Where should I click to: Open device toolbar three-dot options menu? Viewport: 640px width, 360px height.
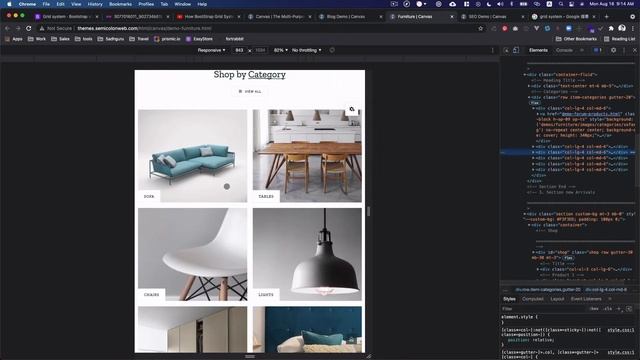[x=492, y=50]
